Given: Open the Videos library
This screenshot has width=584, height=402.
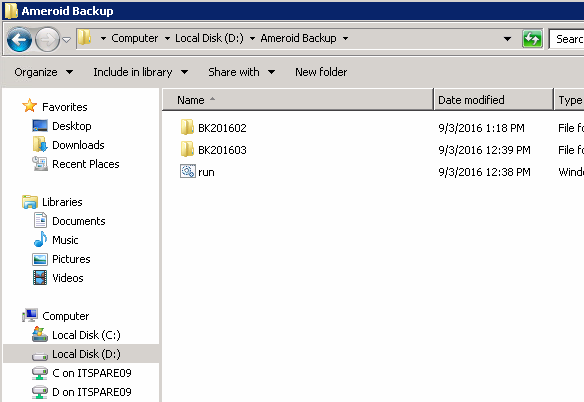Looking at the screenshot, I should click(x=68, y=278).
